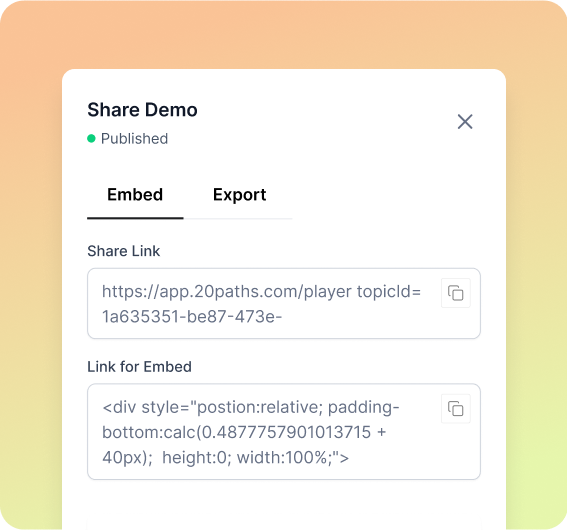
Task: Copy the Share Link URL
Action: coord(456,293)
